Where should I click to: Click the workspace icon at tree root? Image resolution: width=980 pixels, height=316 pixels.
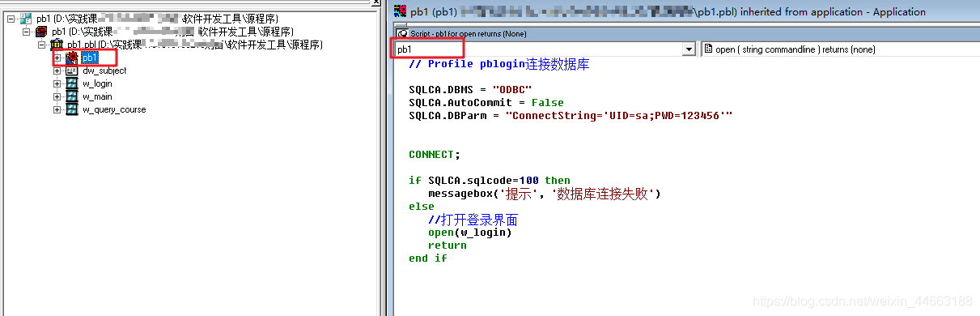(25, 18)
